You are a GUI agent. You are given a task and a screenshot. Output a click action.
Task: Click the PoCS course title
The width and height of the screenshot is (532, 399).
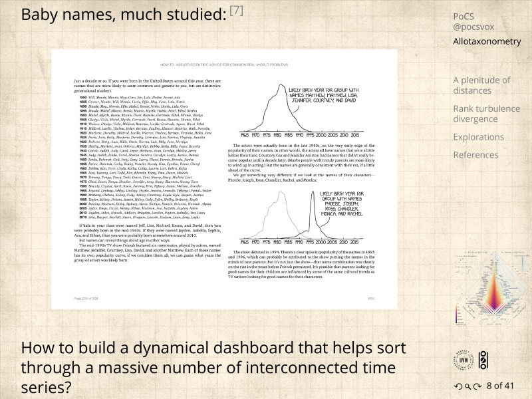pyautogui.click(x=464, y=16)
